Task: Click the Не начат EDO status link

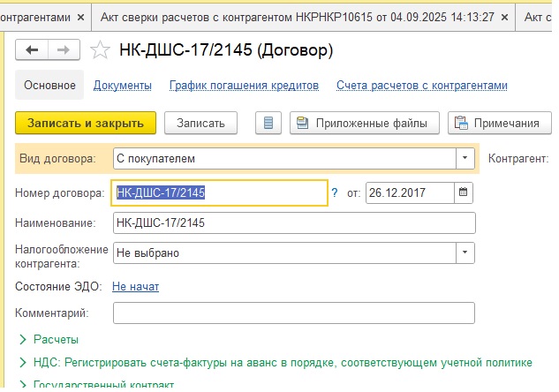Action: click(135, 287)
